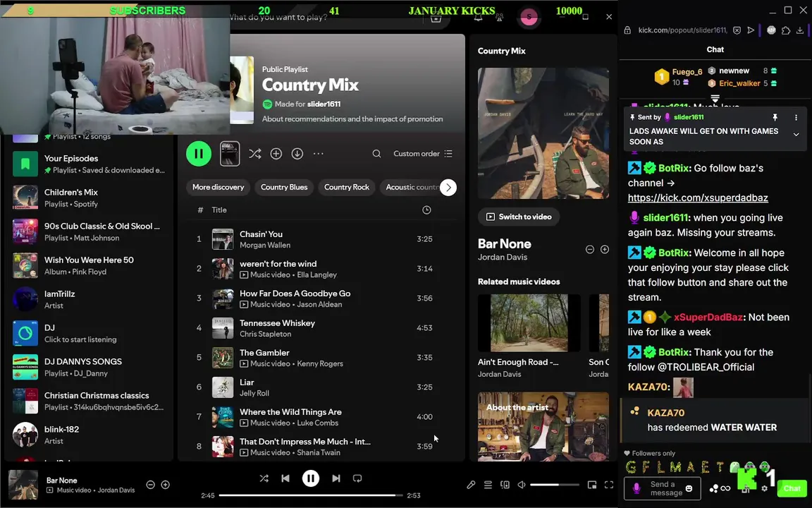Select the More discovery filter chip
Image resolution: width=812 pixels, height=508 pixels.
coord(218,187)
